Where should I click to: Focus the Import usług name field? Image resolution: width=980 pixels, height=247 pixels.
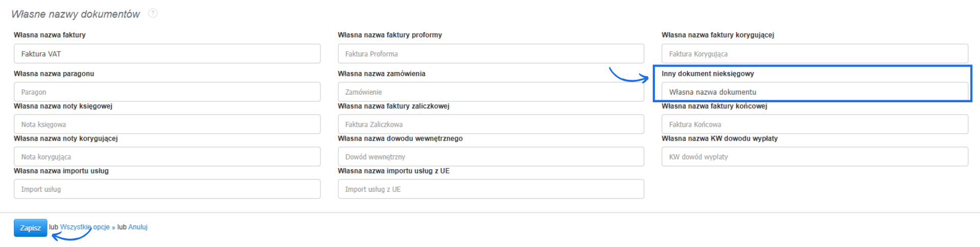coord(167,189)
